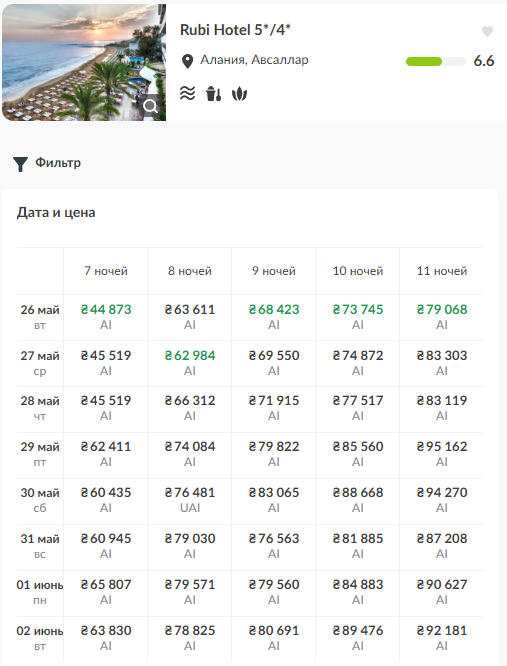Viewport: 507px width, 666px height.
Task: Select the 9 ночей column header
Action: (274, 271)
